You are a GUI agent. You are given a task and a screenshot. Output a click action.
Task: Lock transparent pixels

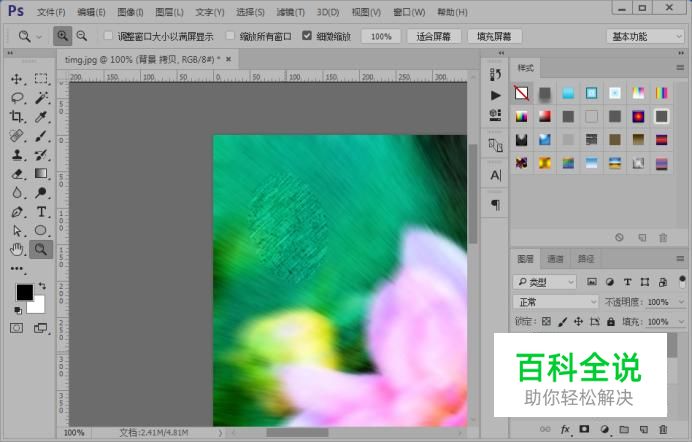pyautogui.click(x=546, y=322)
